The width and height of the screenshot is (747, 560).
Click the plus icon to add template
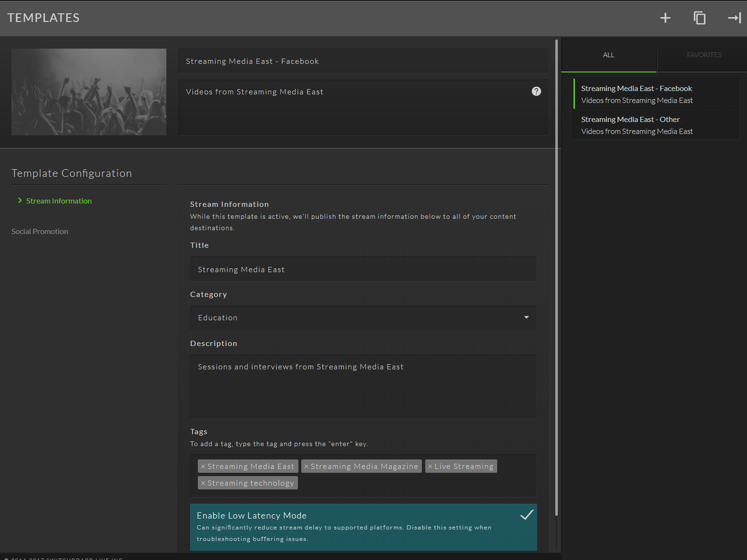coord(665,18)
